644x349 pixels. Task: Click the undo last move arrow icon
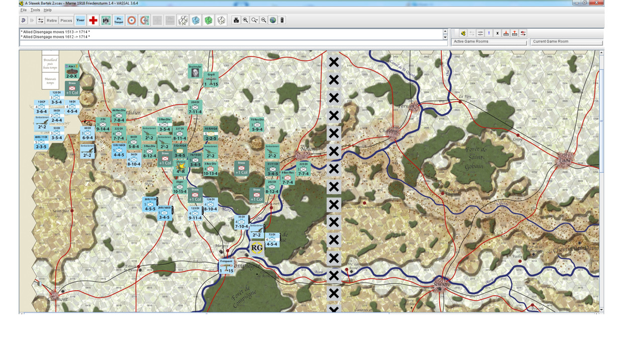(24, 20)
